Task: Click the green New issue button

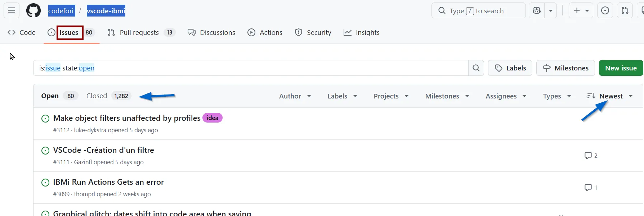Action: pyautogui.click(x=621, y=68)
